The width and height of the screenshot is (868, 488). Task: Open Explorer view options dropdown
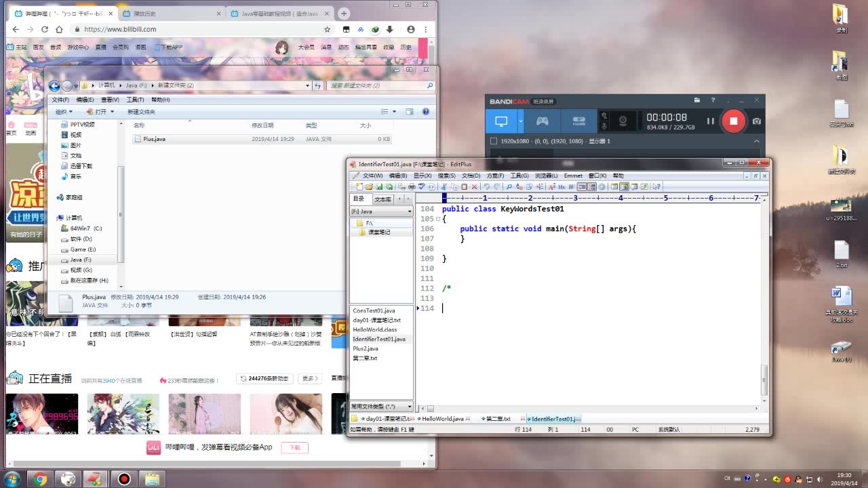(395, 112)
